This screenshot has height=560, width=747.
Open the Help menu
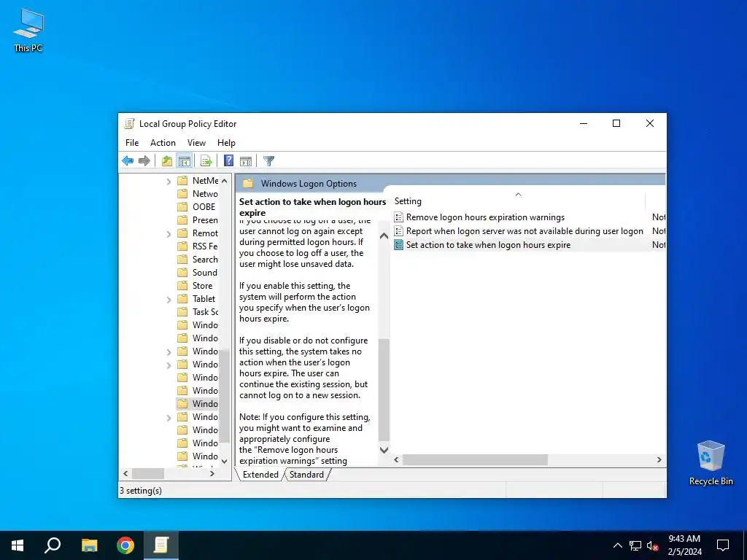coord(226,143)
